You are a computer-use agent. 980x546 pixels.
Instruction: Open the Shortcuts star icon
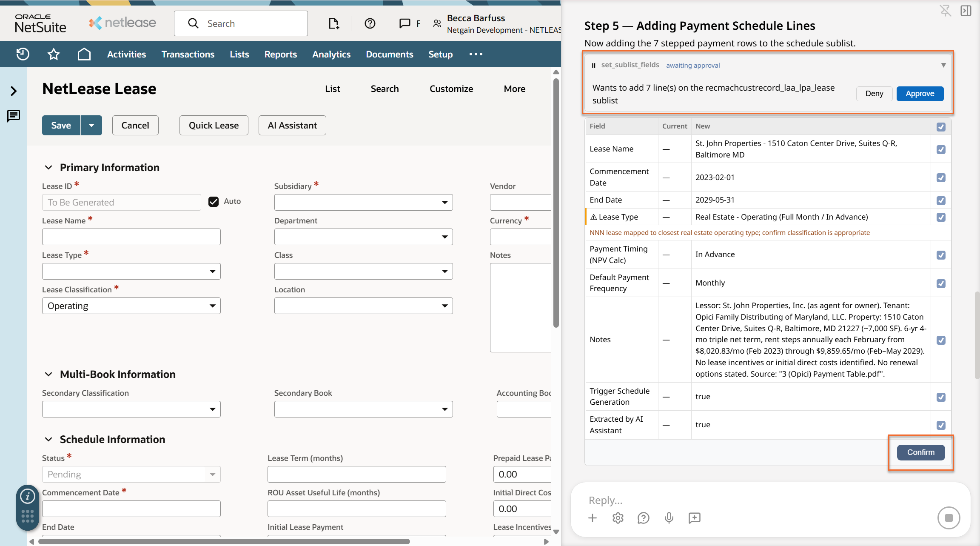[54, 54]
